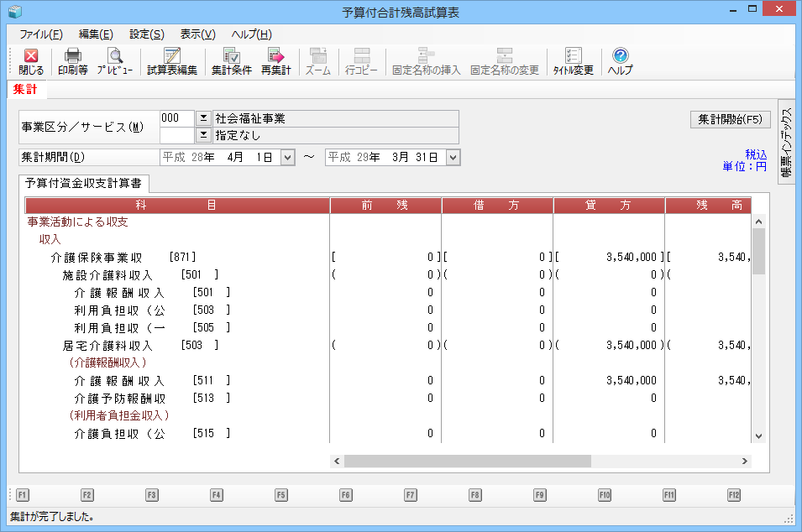Image resolution: width=802 pixels, height=532 pixels.
Task: Open the ファイル(F) menu
Action: pos(40,34)
